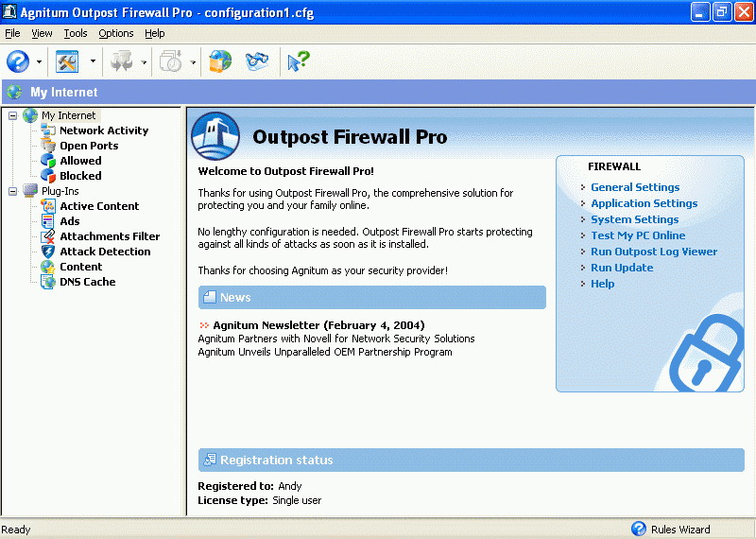
Task: Open the System Settings link
Action: (x=634, y=219)
